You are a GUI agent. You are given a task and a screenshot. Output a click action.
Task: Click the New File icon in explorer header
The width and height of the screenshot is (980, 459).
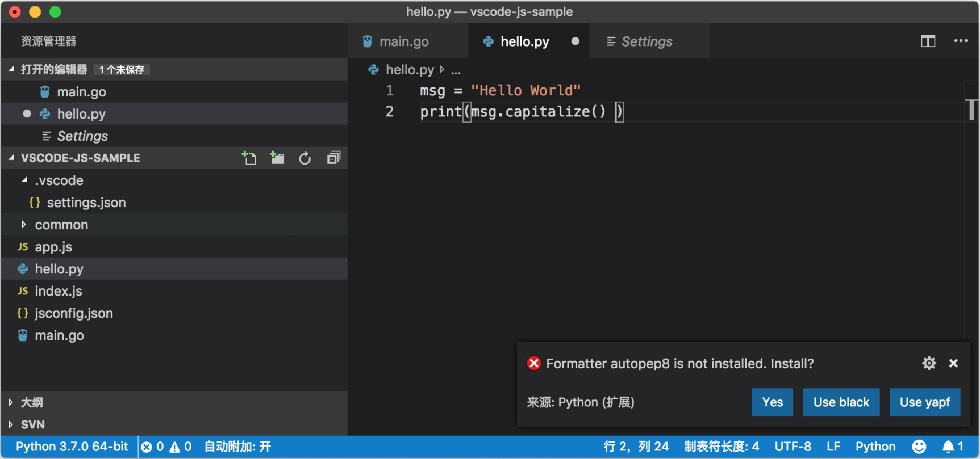tap(249, 158)
